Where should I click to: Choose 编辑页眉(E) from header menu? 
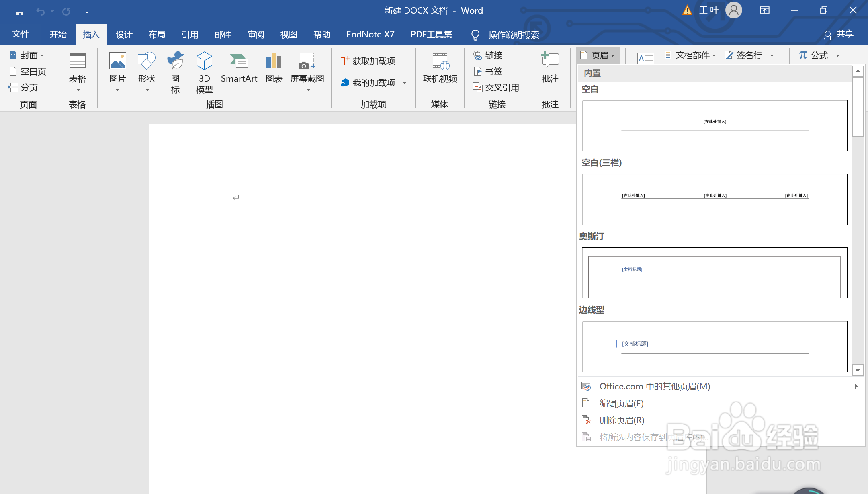click(x=621, y=403)
